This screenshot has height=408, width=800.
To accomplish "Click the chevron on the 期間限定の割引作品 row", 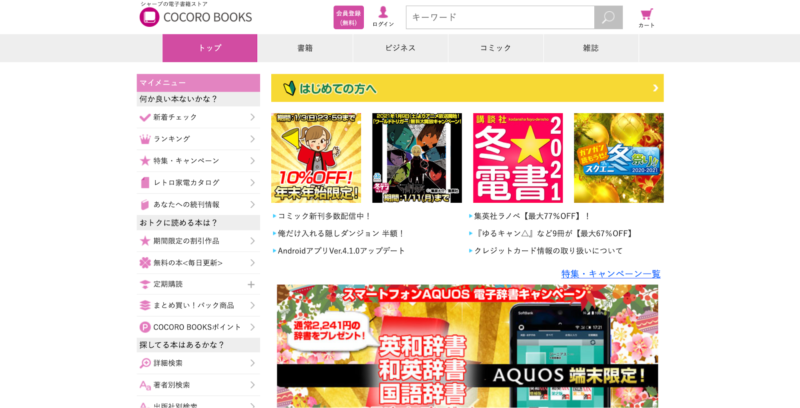I will [x=253, y=241].
